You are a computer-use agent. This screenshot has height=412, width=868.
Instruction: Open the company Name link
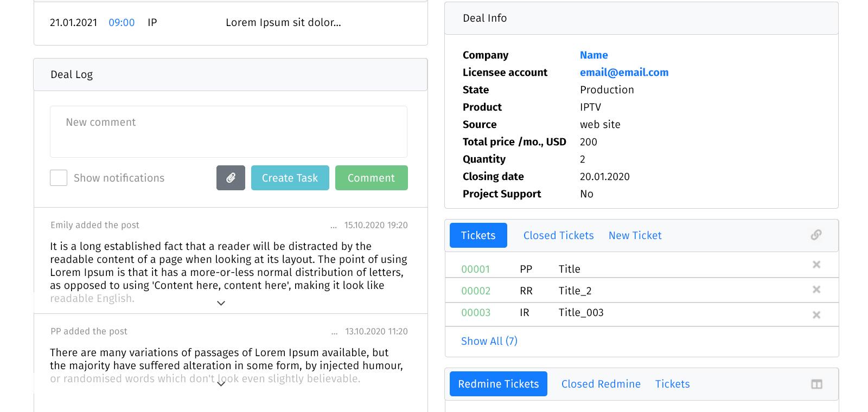[593, 55]
